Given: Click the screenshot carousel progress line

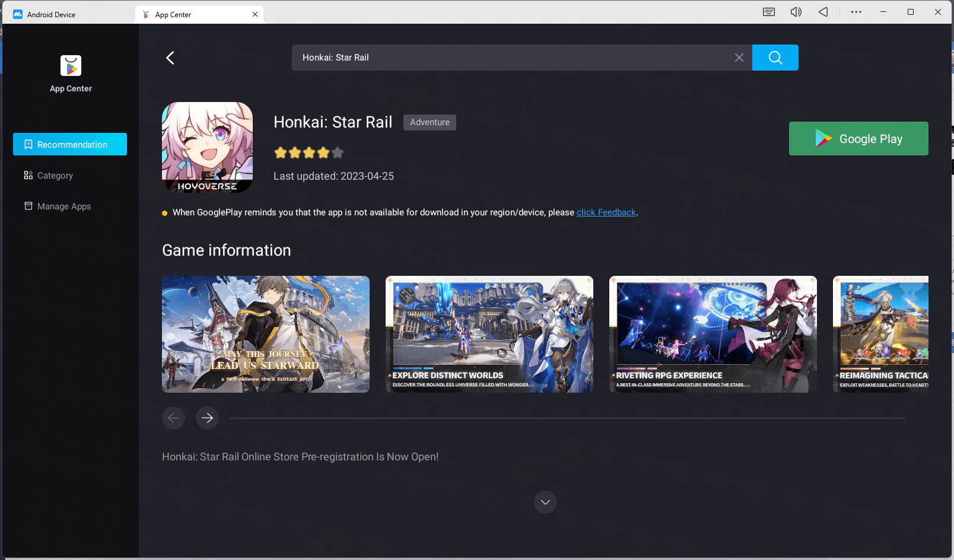Looking at the screenshot, I should click(567, 418).
